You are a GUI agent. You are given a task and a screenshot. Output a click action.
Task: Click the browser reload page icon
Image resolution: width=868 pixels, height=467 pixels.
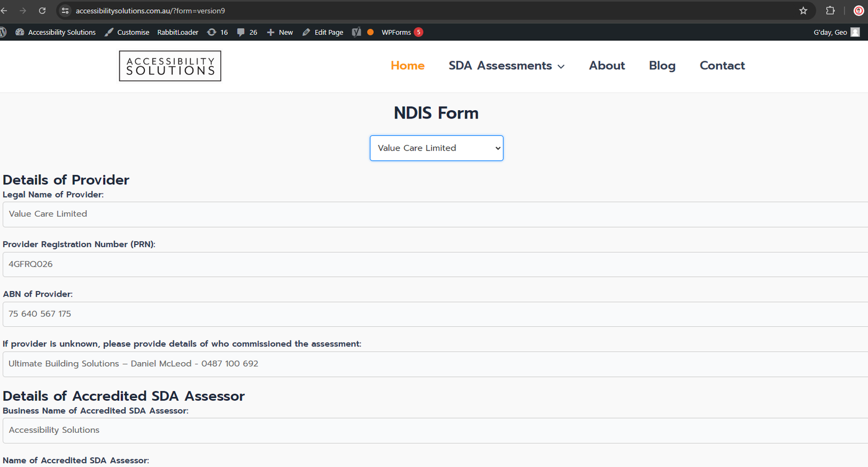[x=42, y=11]
